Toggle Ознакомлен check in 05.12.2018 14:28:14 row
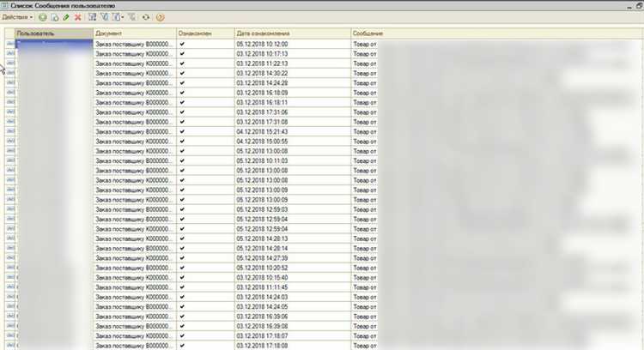Screen dimensions: 644x350 [x=182, y=248]
